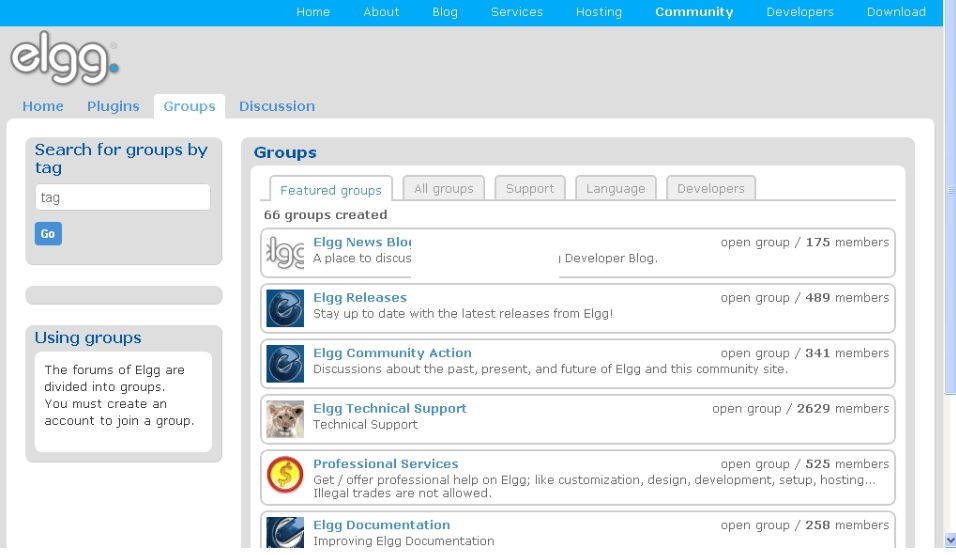Viewport: 956px width, 555px height.
Task: Open the Elgg News Blog link
Action: 362,242
